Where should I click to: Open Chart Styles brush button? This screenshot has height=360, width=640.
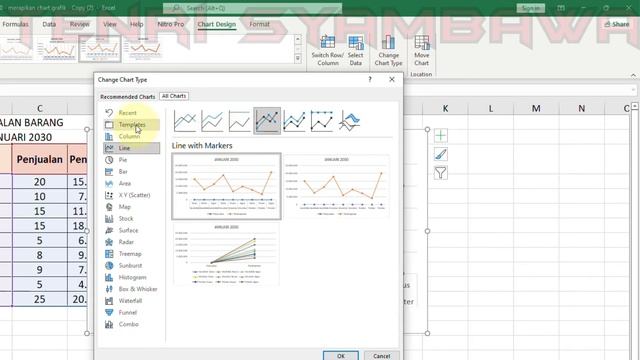(x=440, y=154)
